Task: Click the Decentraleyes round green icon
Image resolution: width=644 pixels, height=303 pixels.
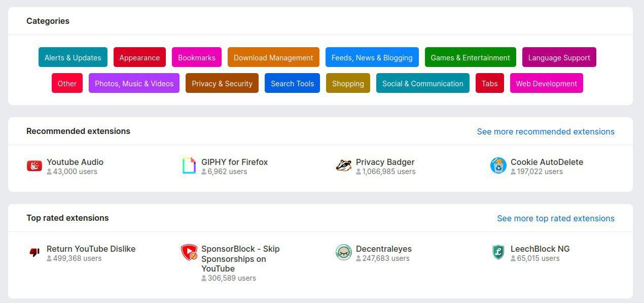Action: [344, 252]
